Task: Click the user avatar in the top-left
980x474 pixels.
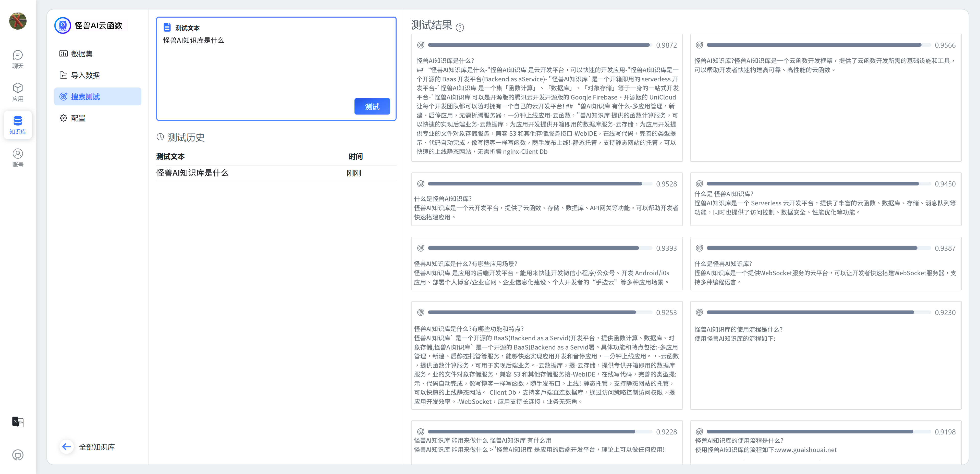Action: (x=18, y=21)
